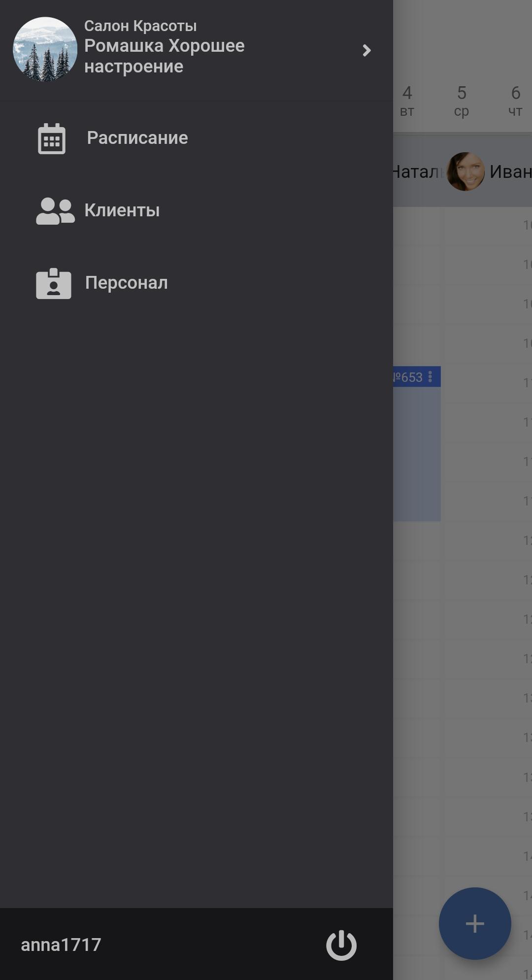
Task: Select staff name Иван column header
Action: [x=510, y=171]
